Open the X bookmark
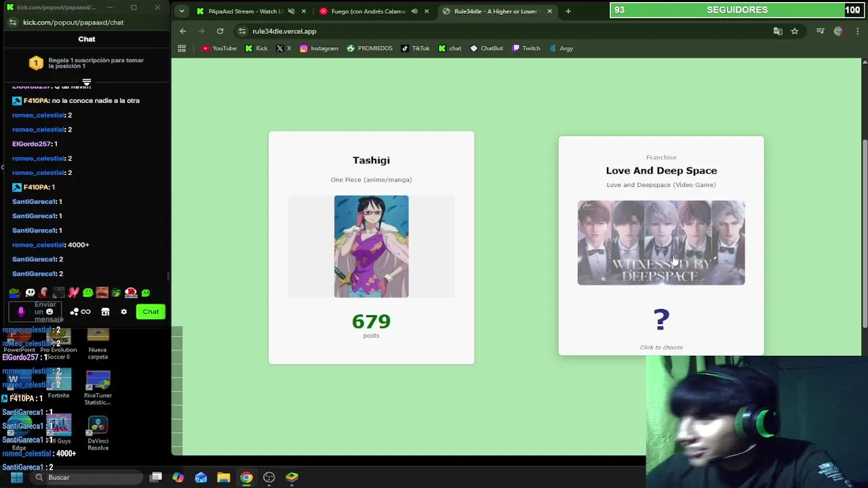Viewport: 868px width, 488px height. coord(283,48)
